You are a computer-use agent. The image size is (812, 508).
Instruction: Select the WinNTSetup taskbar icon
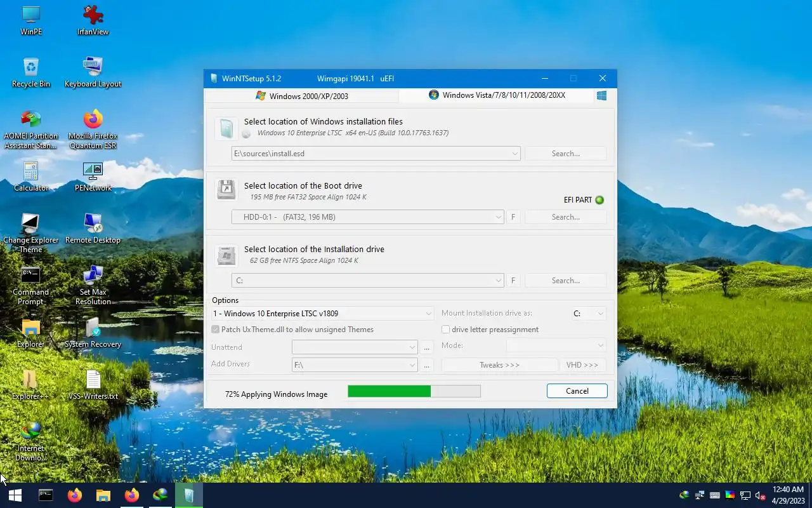pyautogui.click(x=188, y=495)
